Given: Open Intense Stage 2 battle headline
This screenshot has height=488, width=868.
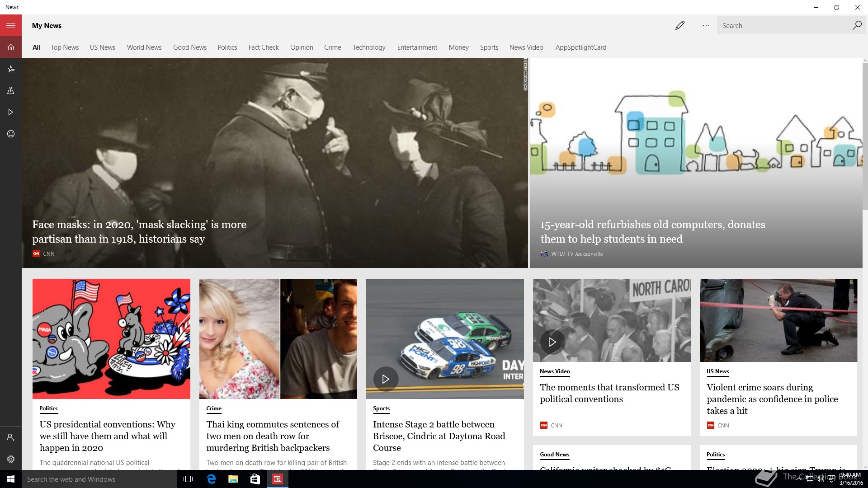Looking at the screenshot, I should point(439,436).
